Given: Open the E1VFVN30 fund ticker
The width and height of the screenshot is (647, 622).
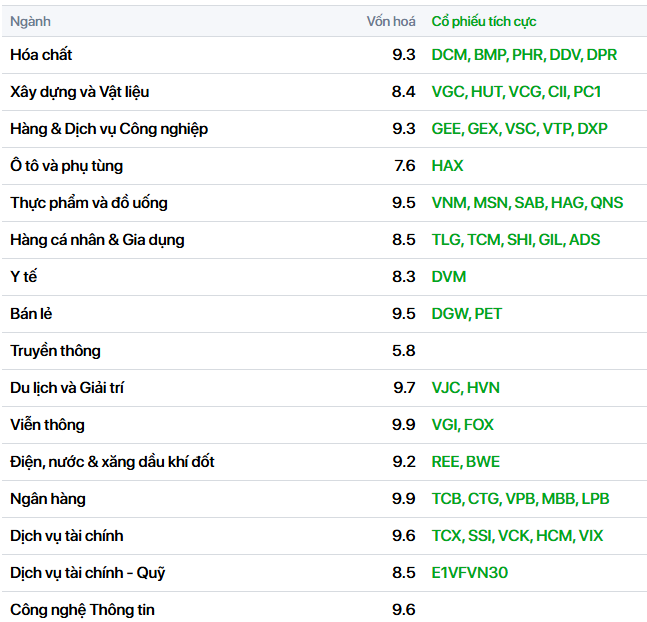Looking at the screenshot, I should coord(470,573).
